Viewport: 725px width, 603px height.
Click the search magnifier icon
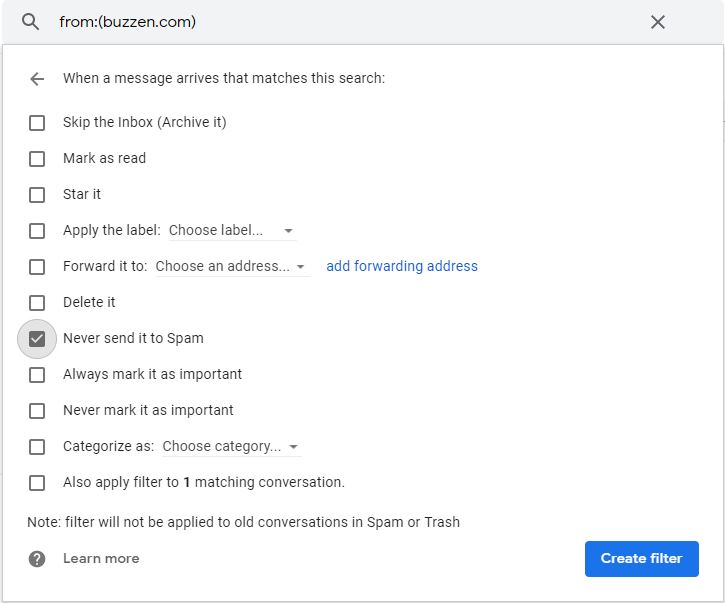point(31,22)
